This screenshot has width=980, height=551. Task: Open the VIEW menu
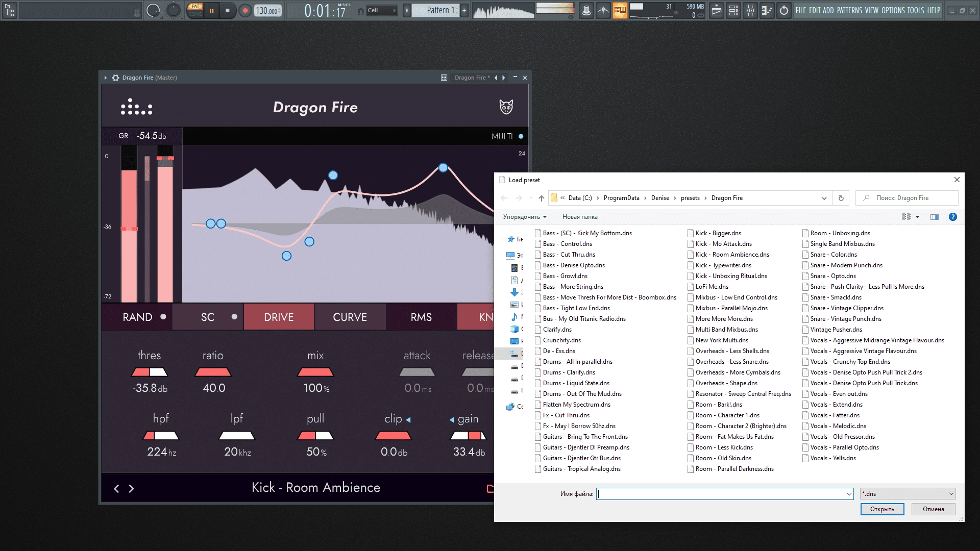[x=872, y=10]
